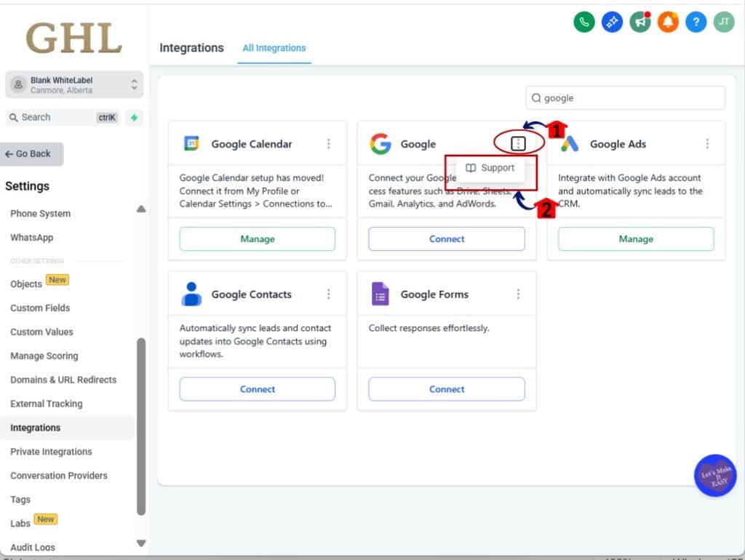Switch to the All Integrations tab
Image resolution: width=745 pixels, height=560 pixels.
point(274,48)
